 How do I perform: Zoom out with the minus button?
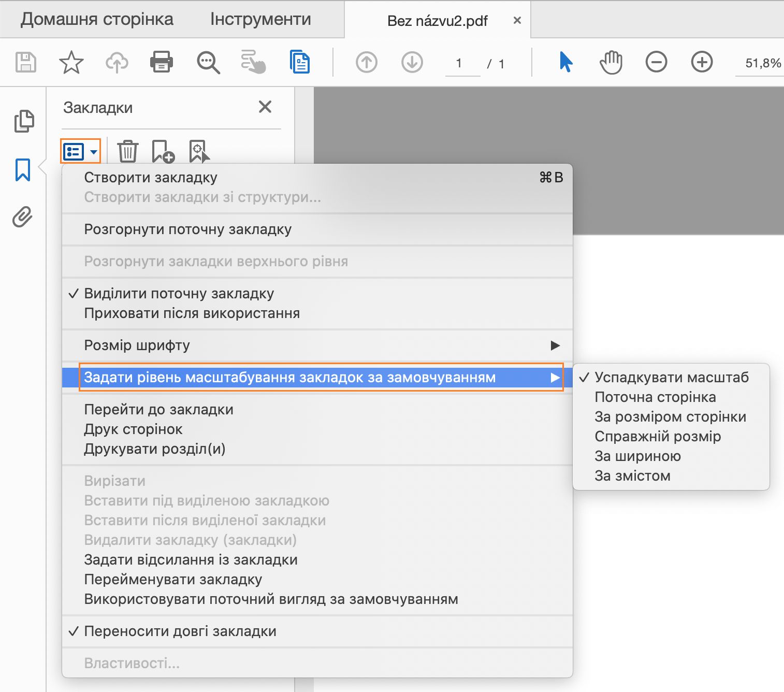[656, 63]
